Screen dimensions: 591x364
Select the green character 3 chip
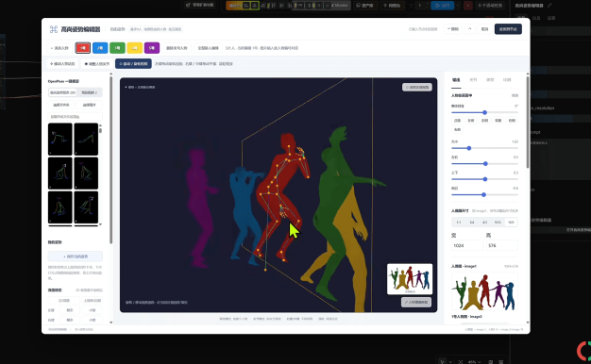117,48
